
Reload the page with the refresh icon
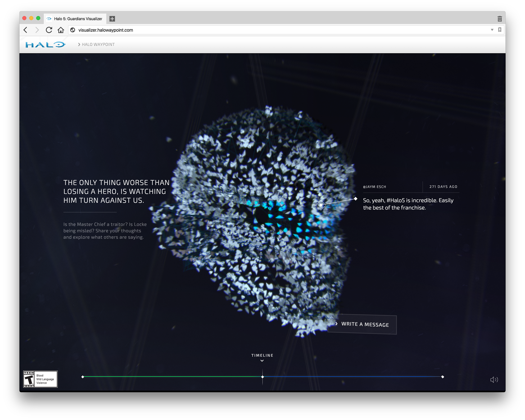[49, 30]
